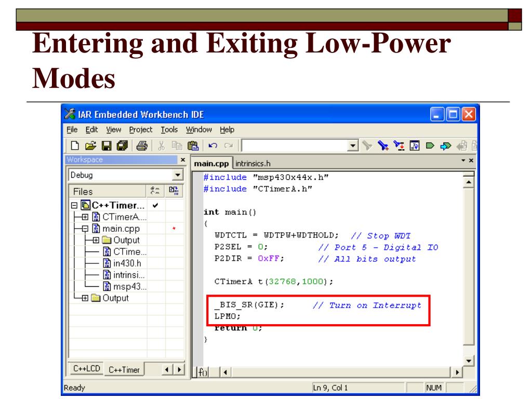Click the Save All toolbar icon
This screenshot has width=532, height=399.
click(x=122, y=145)
